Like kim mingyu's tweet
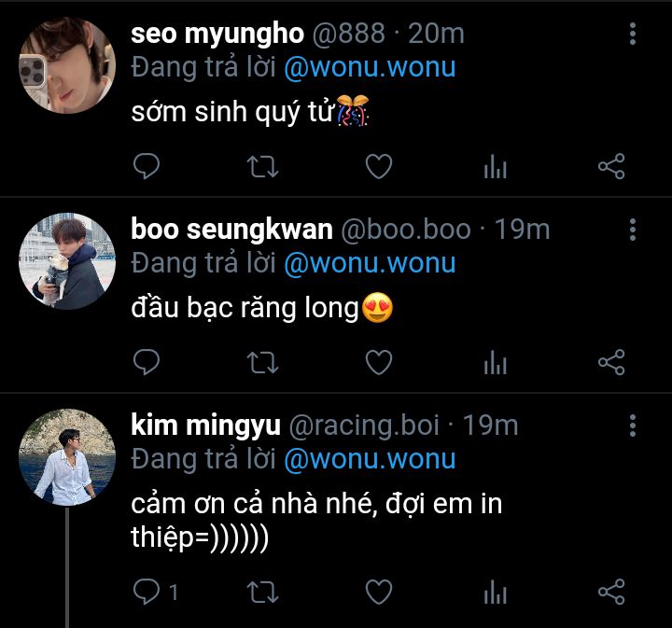The image size is (672, 628). [x=378, y=591]
